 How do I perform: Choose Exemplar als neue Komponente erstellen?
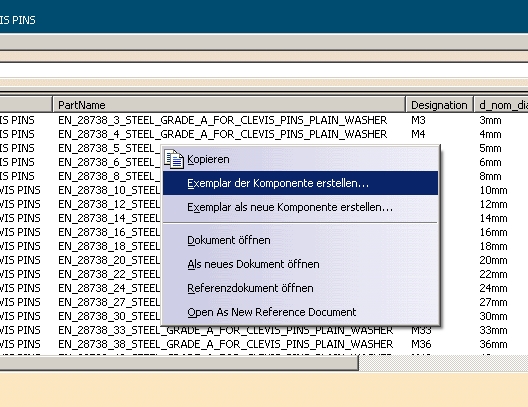[300, 207]
